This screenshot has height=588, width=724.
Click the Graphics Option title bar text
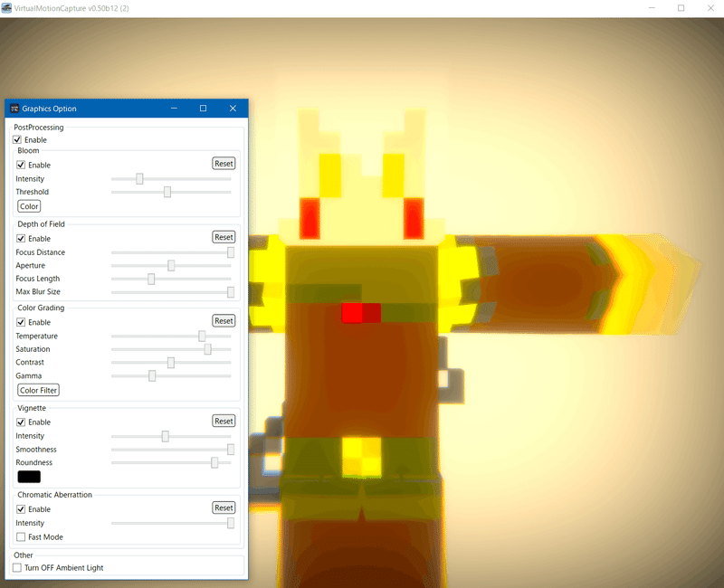(50, 109)
